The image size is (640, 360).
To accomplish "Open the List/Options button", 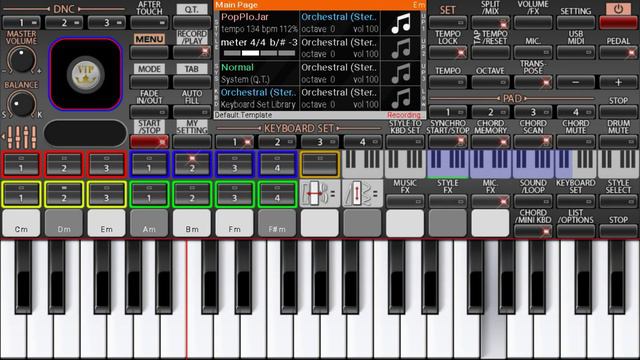I will click(576, 231).
